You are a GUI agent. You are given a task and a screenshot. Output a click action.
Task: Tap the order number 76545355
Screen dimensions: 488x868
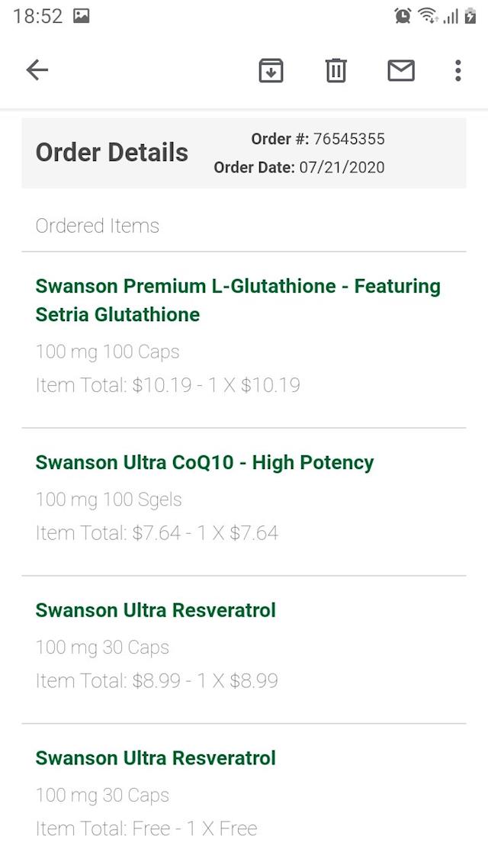(x=348, y=139)
